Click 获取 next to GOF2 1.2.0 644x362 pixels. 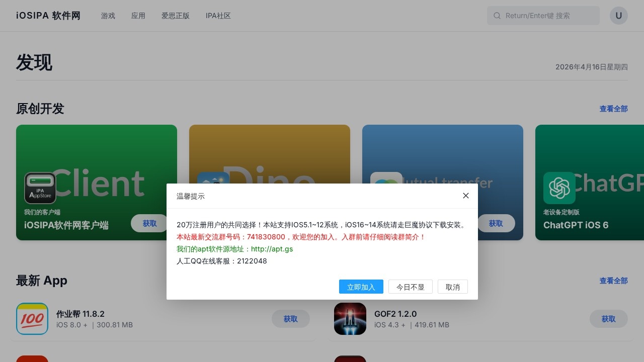click(x=609, y=319)
